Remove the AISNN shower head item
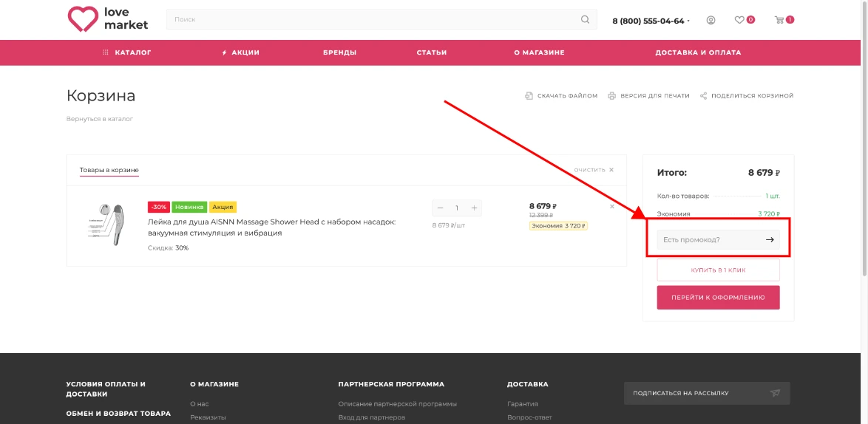 click(612, 207)
